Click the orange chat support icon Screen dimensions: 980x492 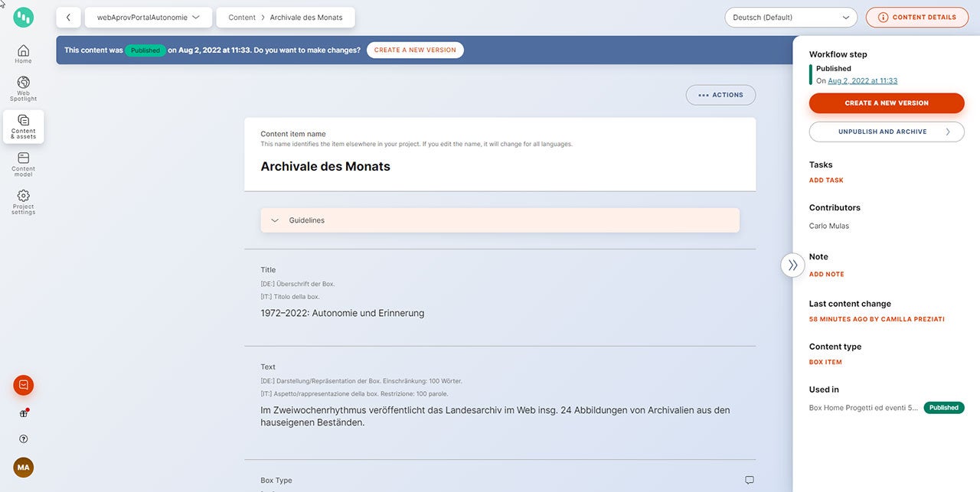(23, 385)
